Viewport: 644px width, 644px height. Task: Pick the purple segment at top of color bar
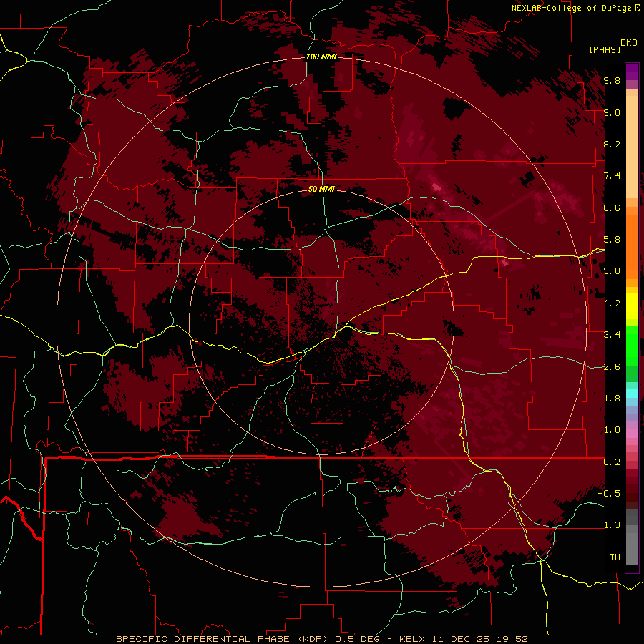click(632, 72)
